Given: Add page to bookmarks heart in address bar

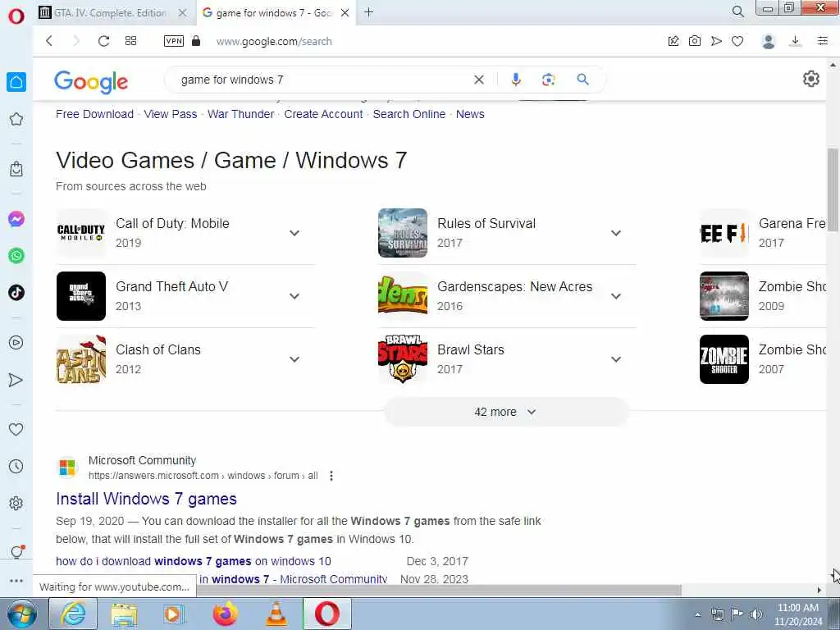Looking at the screenshot, I should click(x=737, y=41).
